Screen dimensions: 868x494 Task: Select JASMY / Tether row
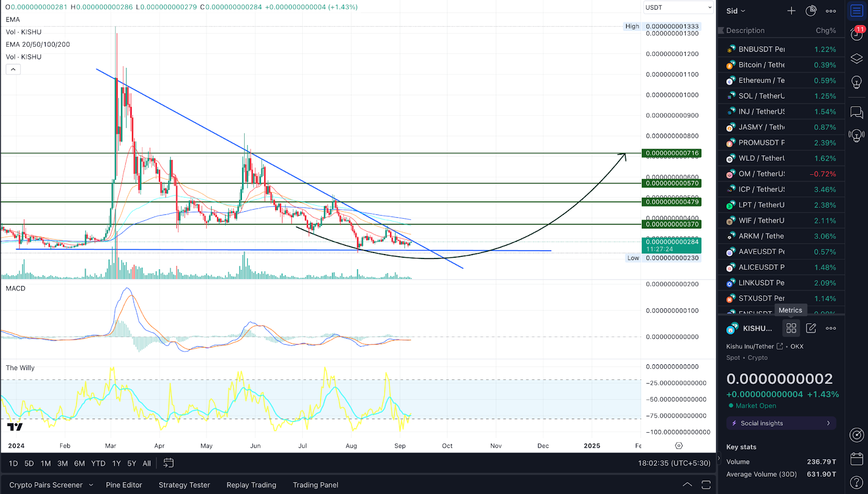coord(781,127)
